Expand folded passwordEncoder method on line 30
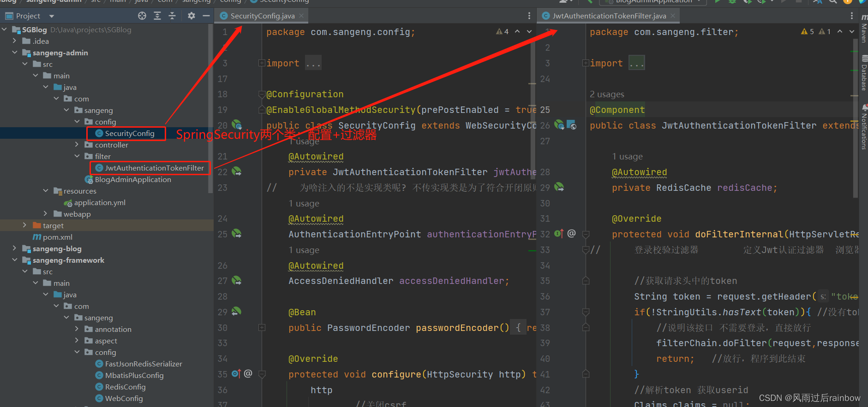The height and width of the screenshot is (407, 868). pyautogui.click(x=262, y=328)
